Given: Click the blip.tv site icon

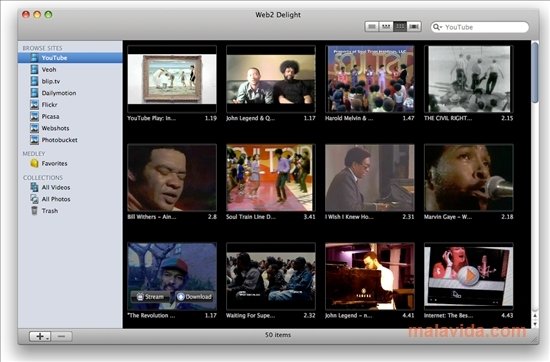Looking at the screenshot, I should point(34,81).
